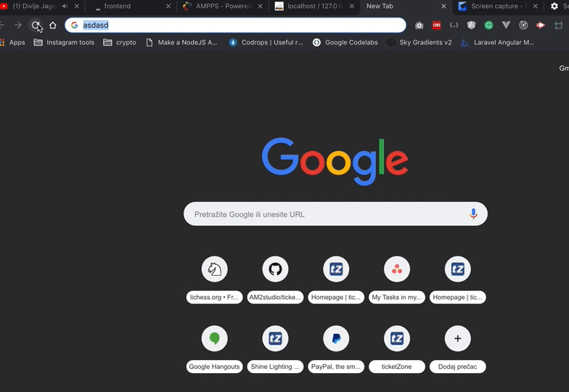
Task: Click the lichess.org shortcut label
Action: click(215, 298)
